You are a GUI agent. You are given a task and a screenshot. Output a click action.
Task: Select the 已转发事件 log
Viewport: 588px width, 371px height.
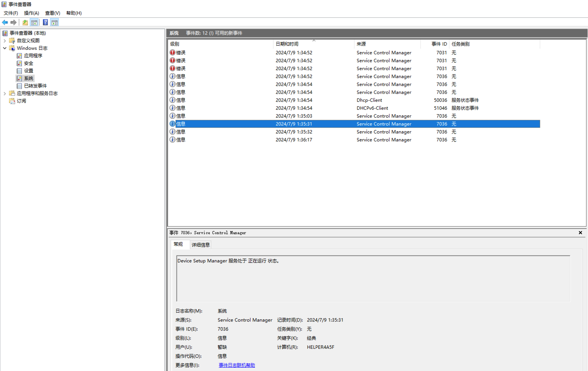35,86
